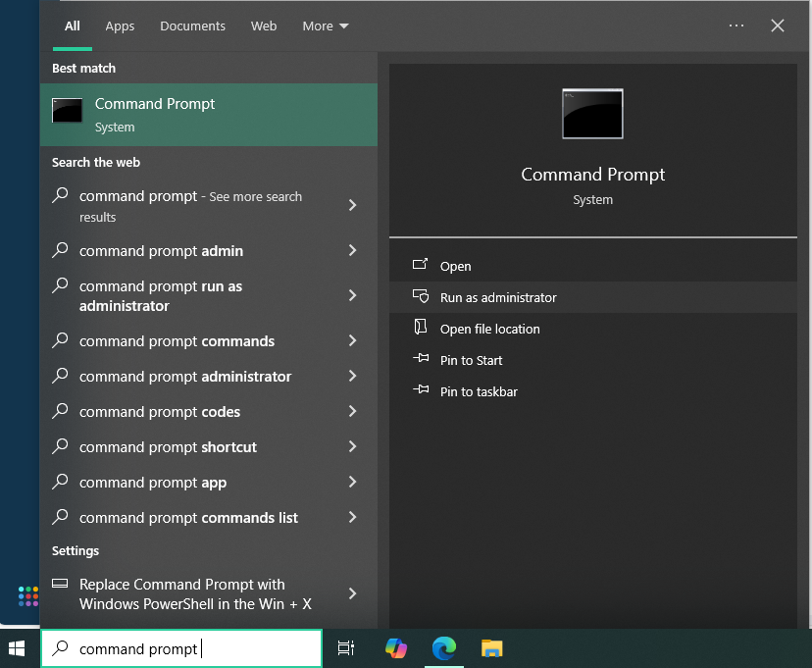
Task: Click the Open icon in actions list
Action: [x=420, y=265]
